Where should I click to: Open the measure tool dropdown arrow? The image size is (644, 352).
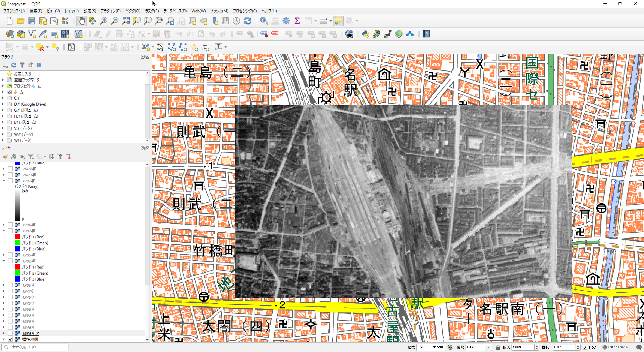coord(330,21)
